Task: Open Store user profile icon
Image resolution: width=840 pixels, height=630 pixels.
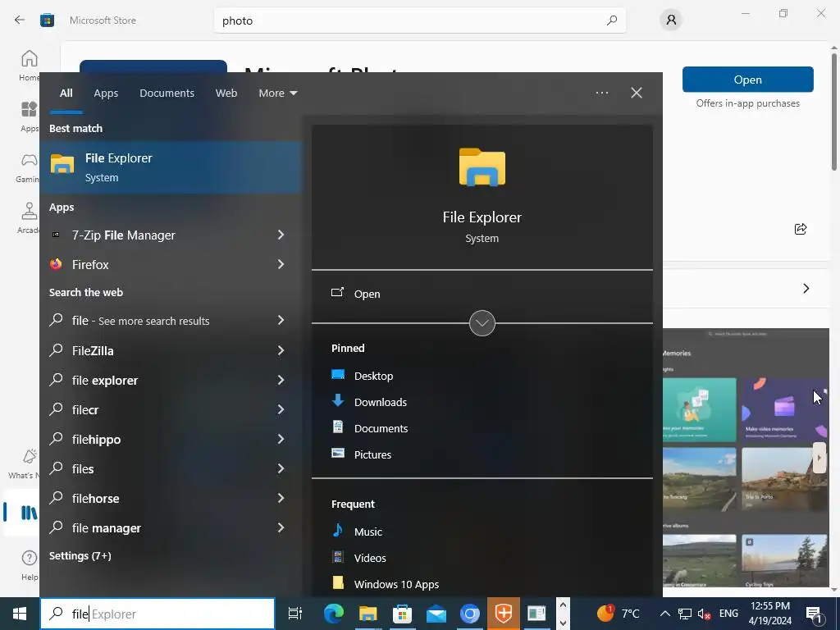Action: coord(671,21)
